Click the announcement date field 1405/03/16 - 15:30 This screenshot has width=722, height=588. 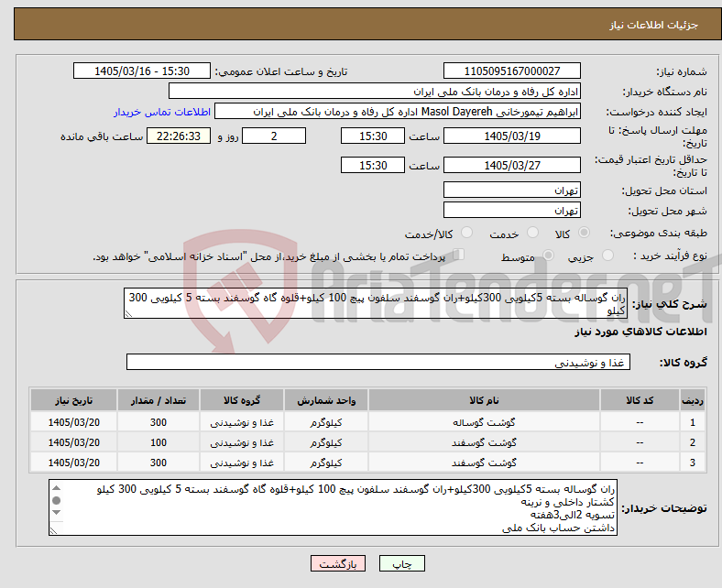142,71
